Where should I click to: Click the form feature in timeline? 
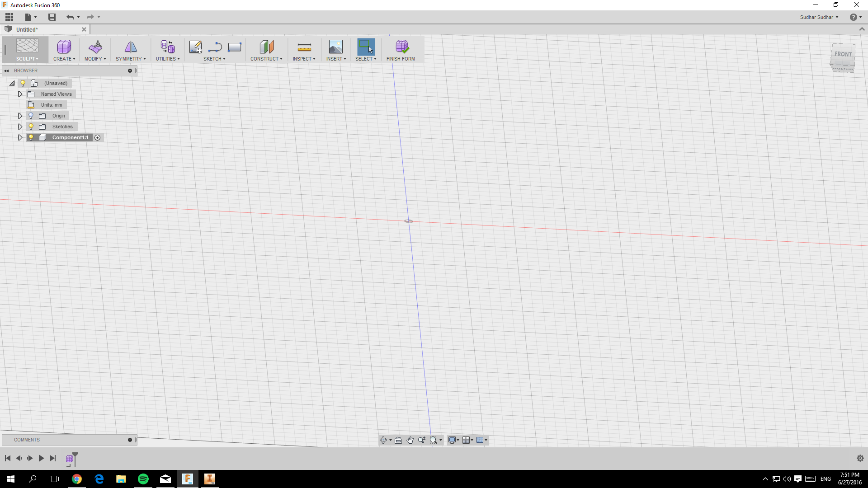pos(69,459)
